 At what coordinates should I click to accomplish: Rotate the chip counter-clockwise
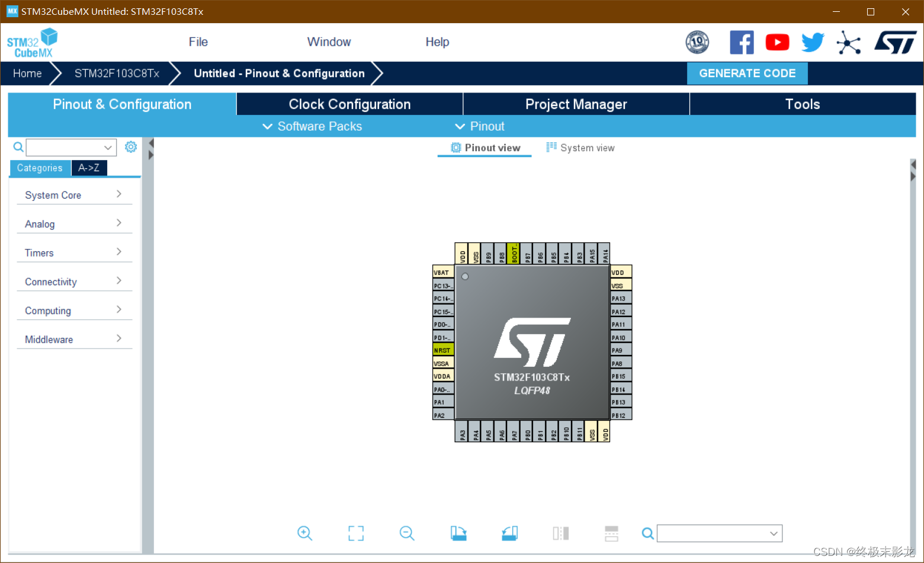[509, 533]
